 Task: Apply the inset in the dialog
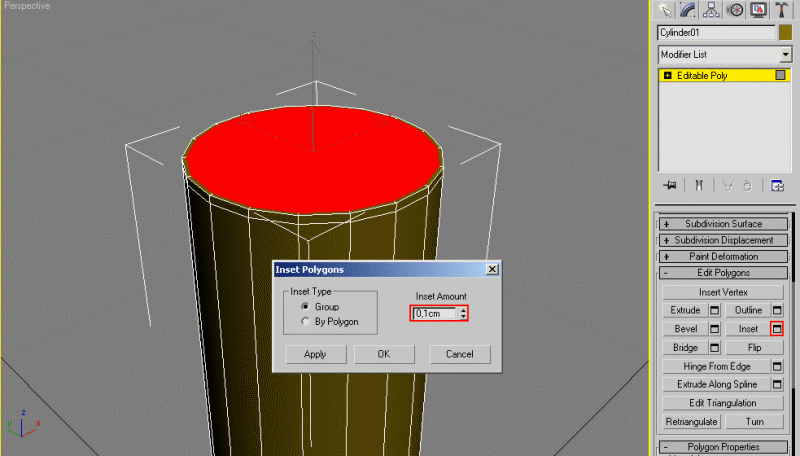coord(316,354)
